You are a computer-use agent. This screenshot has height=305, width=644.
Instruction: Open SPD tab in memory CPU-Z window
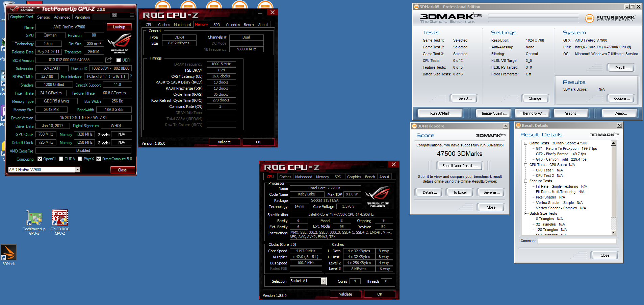point(217,25)
